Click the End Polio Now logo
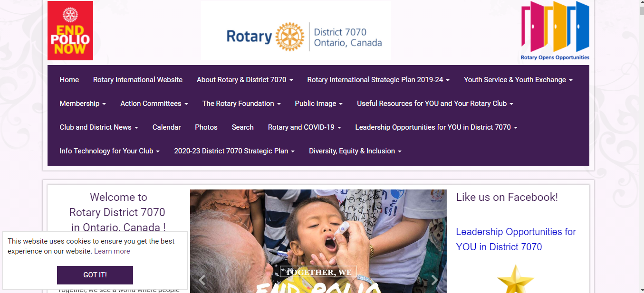Viewport: 644px width, 293px height. coord(70,31)
